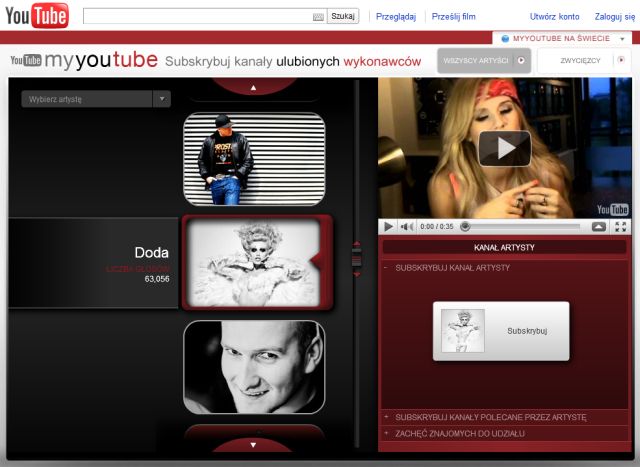Click the Subskrybuj button
Viewport: 640px width, 467px height.
[501, 331]
